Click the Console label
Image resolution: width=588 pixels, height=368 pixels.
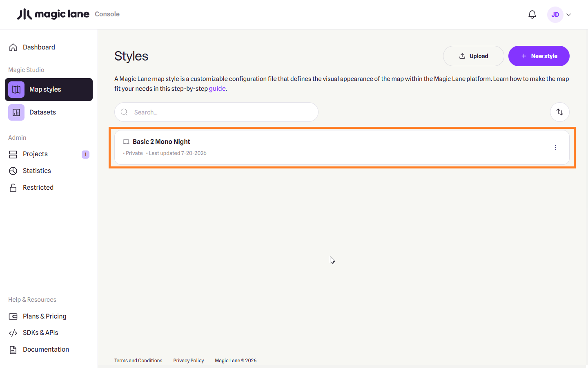tap(107, 14)
